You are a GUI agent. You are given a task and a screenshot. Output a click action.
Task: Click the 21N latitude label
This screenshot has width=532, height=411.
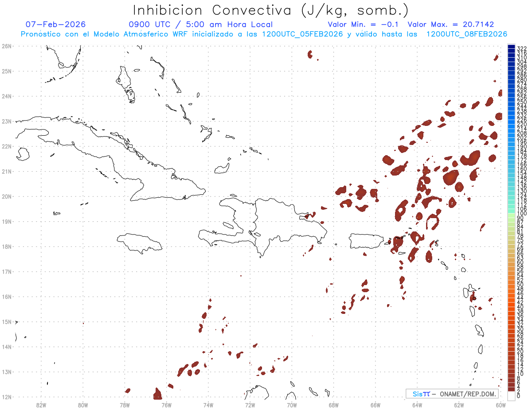(x=7, y=171)
